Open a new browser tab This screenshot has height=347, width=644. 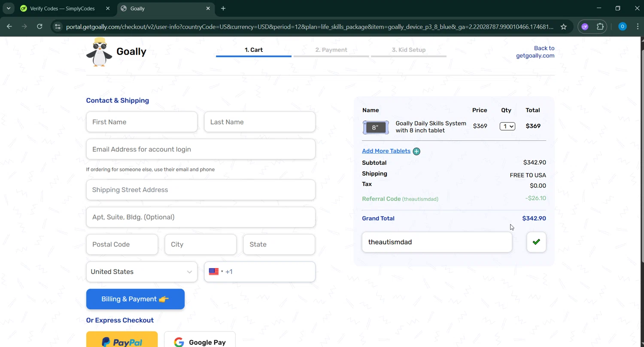point(223,9)
